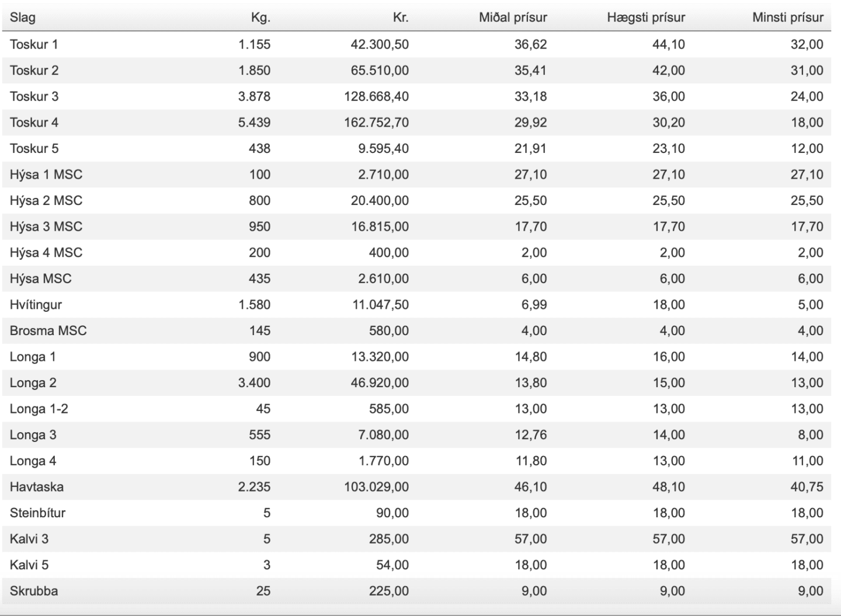Select the Skrubba row label
Viewport: 841px width, 616px height.
click(34, 591)
